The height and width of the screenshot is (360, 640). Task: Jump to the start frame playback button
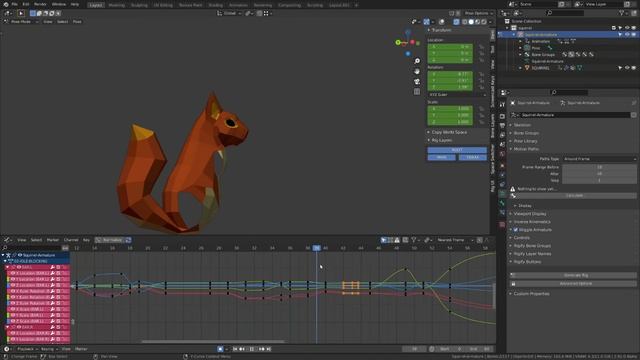pyautogui.click(x=235, y=349)
